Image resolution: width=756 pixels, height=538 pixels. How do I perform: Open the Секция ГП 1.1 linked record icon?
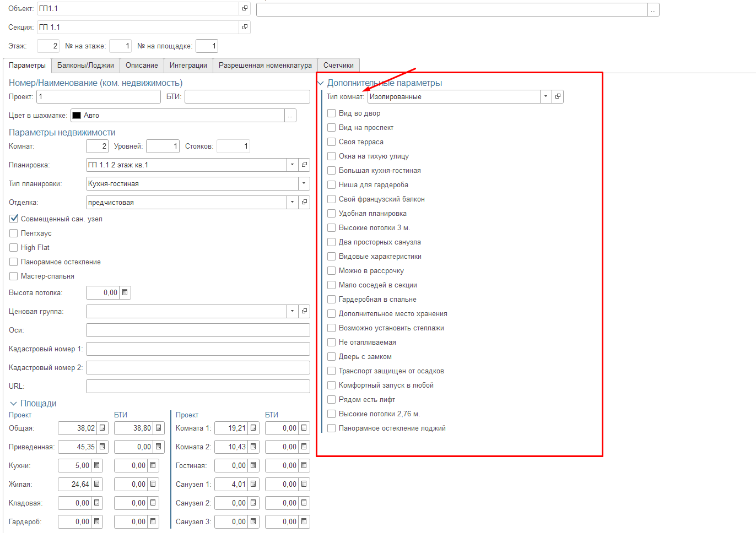pyautogui.click(x=245, y=27)
